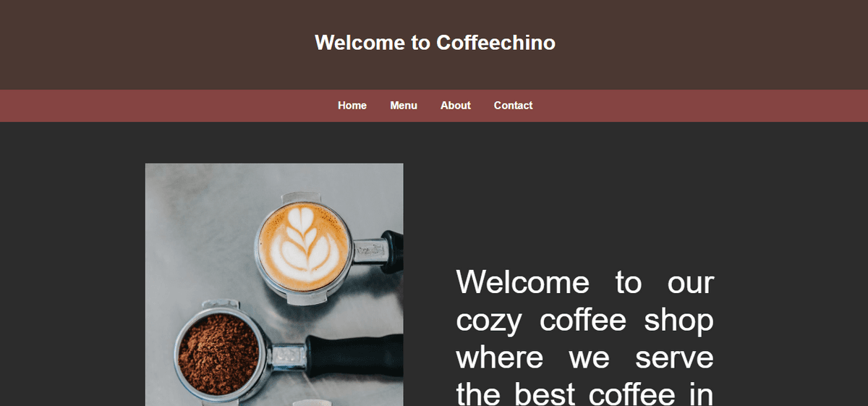Click the latte art cup in photo
Image resolution: width=868 pixels, height=406 pixels.
[302, 245]
